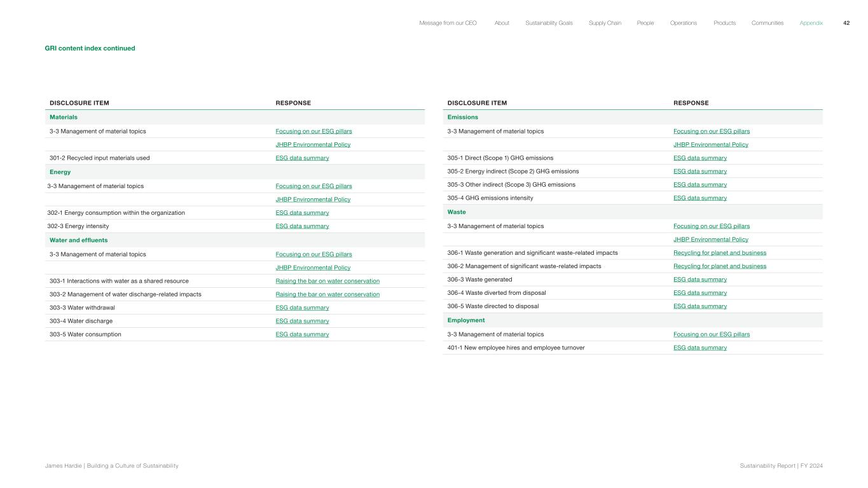
Task: Open ESG data summary for 303-5 Water consumption
Action: 302,334
